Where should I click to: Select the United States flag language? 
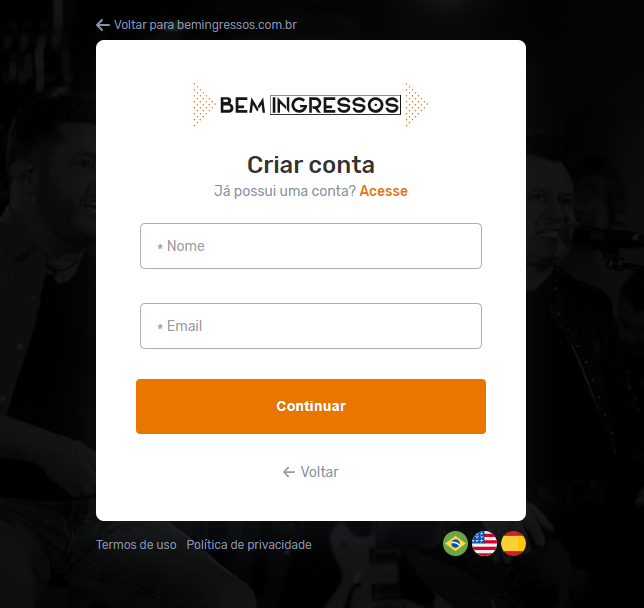point(484,544)
